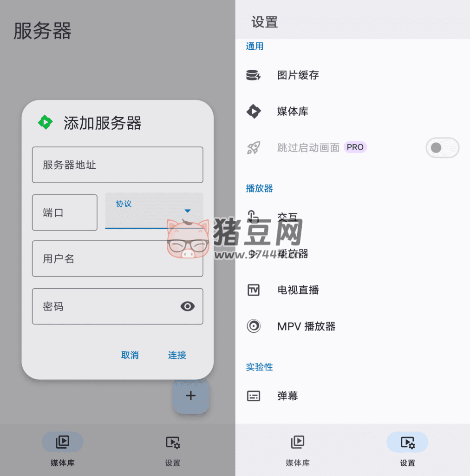Switch to the 设置 tab on left screen
The image size is (470, 476).
pos(173,450)
